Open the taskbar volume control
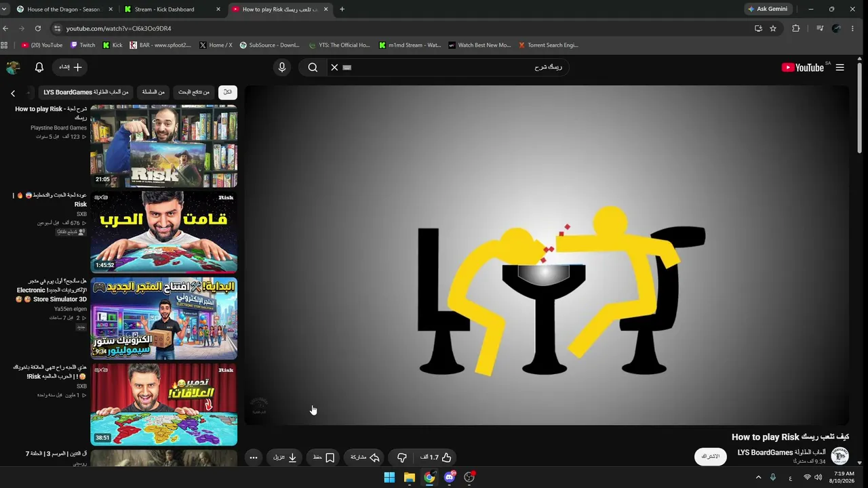This screenshot has width=868, height=488. pyautogui.click(x=818, y=477)
